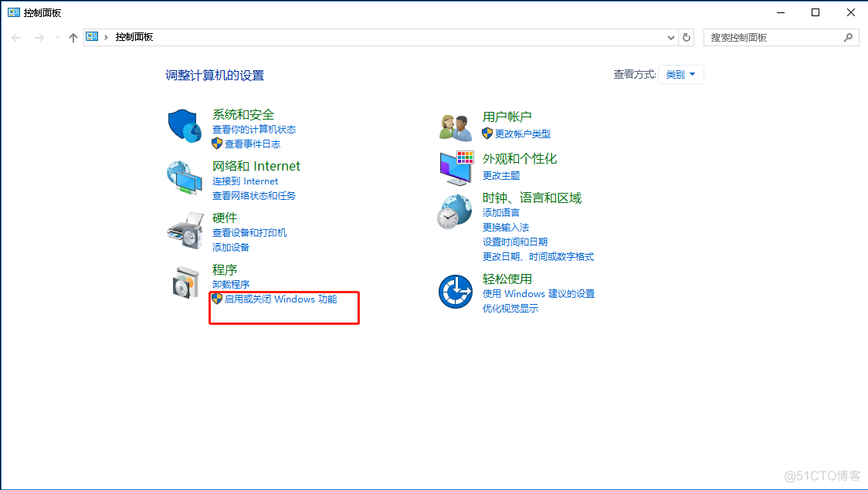Click 优化视觉显示 link
This screenshot has width=868, height=490.
point(510,309)
